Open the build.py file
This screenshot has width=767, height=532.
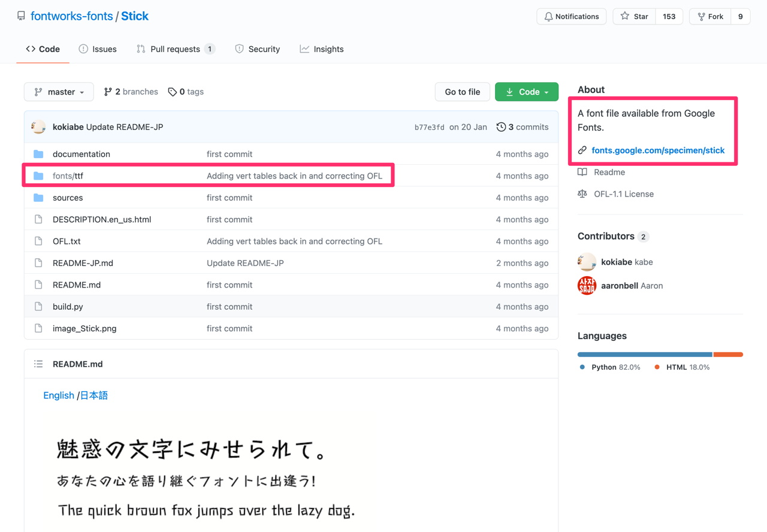click(x=68, y=307)
